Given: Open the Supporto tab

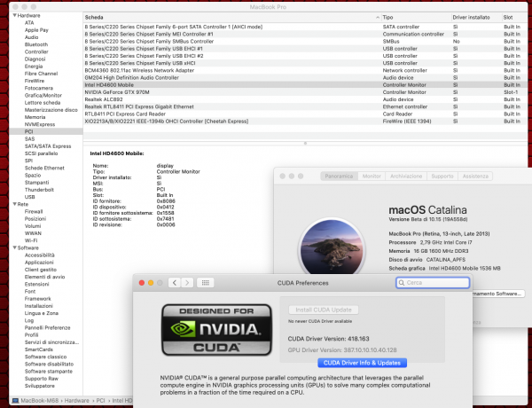Looking at the screenshot, I should (442, 177).
